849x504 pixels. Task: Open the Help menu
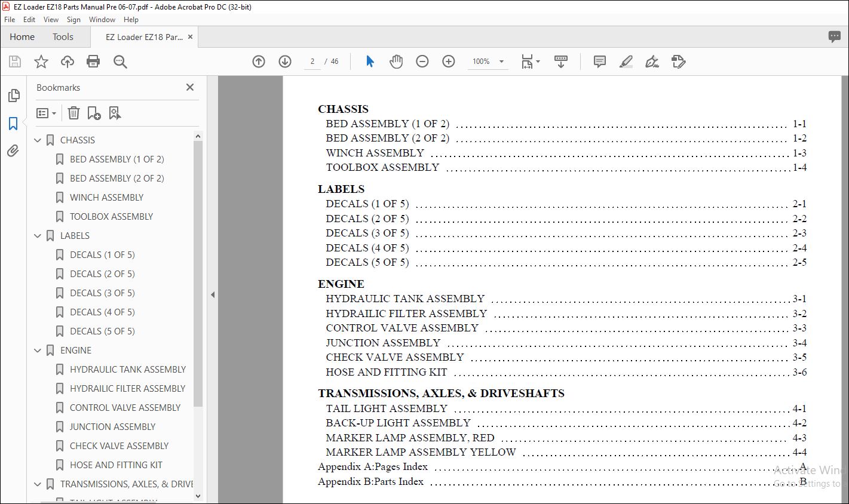131,20
